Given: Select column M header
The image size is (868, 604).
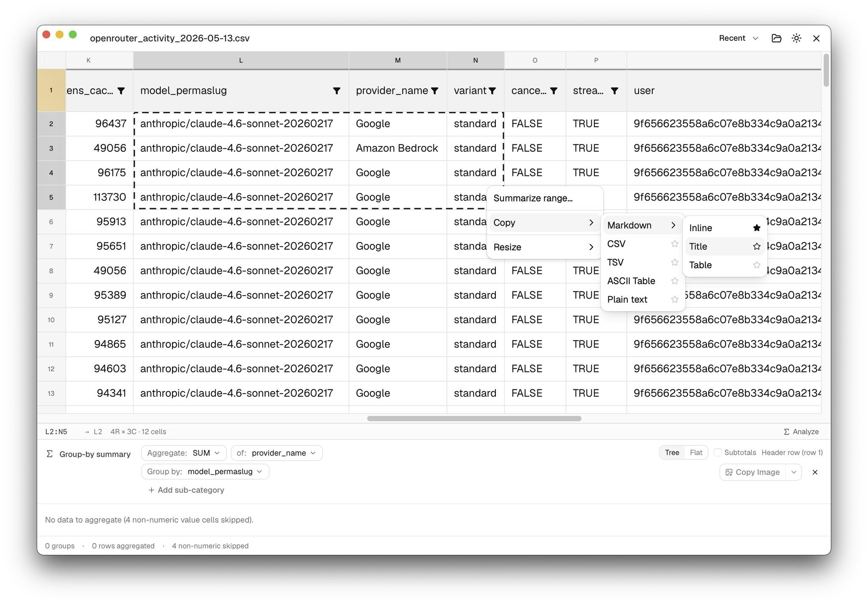Looking at the screenshot, I should pyautogui.click(x=398, y=60).
